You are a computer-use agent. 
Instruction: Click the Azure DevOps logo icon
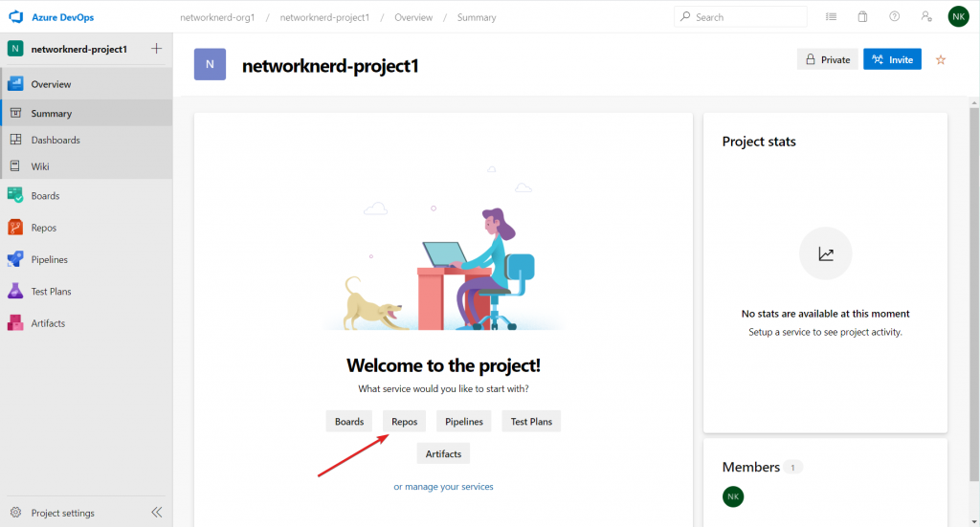(x=15, y=17)
